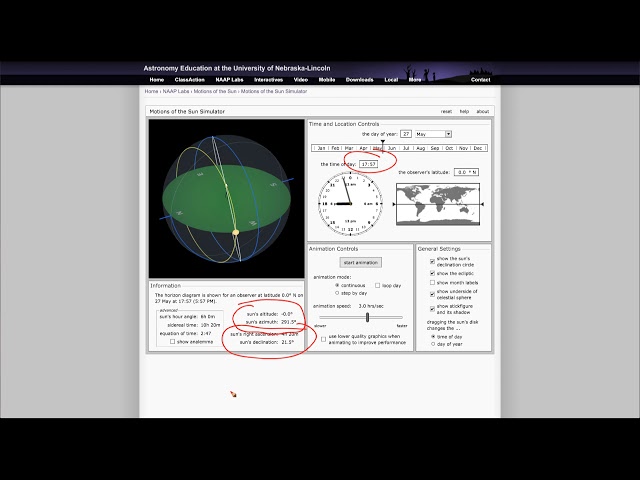The height and width of the screenshot is (480, 640).
Task: Open the simulator about link
Action: pos(482,111)
